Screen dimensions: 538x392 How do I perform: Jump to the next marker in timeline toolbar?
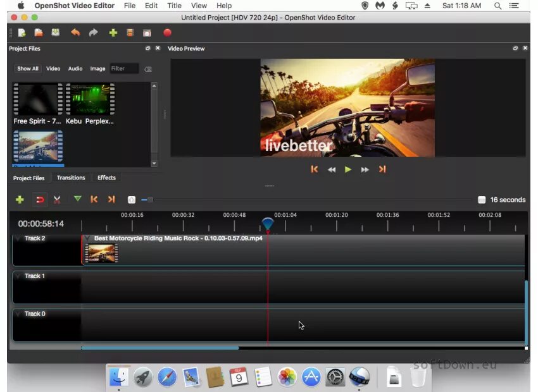(111, 199)
